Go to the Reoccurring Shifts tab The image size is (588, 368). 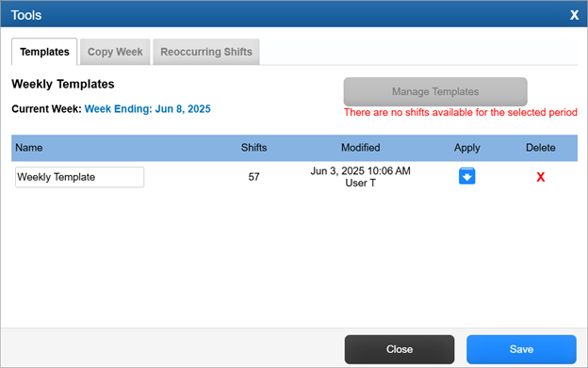[x=206, y=52]
